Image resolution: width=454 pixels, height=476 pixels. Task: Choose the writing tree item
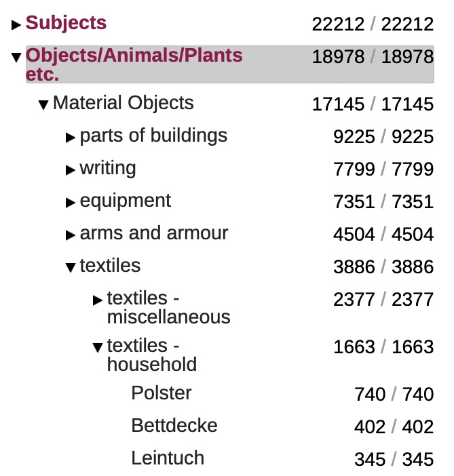click(108, 168)
